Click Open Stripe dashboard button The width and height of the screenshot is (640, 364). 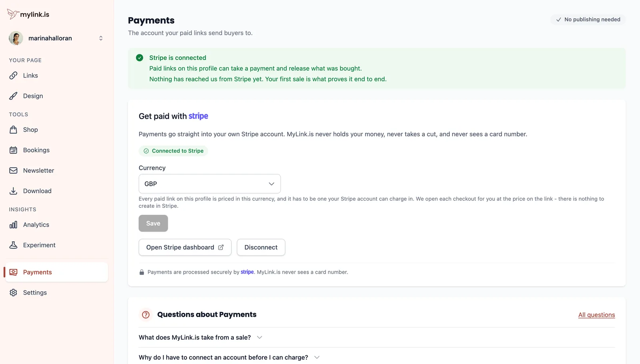pos(185,247)
